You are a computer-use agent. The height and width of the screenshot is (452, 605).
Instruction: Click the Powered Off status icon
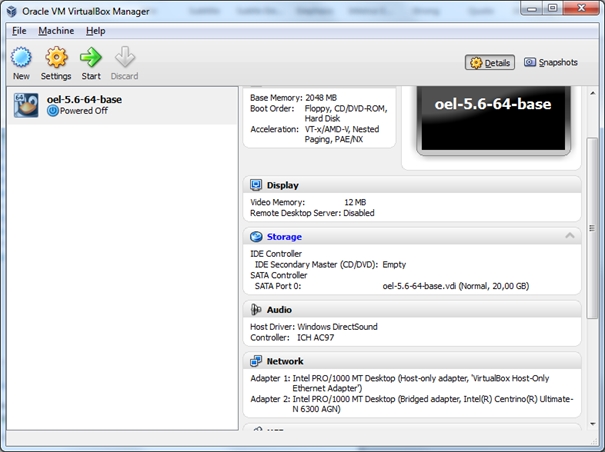pos(52,111)
